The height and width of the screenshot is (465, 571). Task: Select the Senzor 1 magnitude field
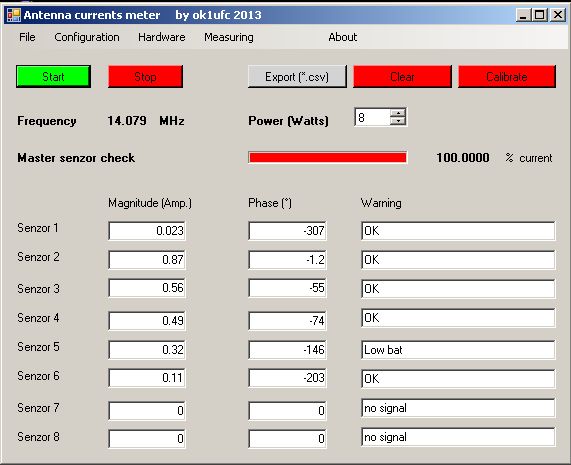click(x=147, y=231)
